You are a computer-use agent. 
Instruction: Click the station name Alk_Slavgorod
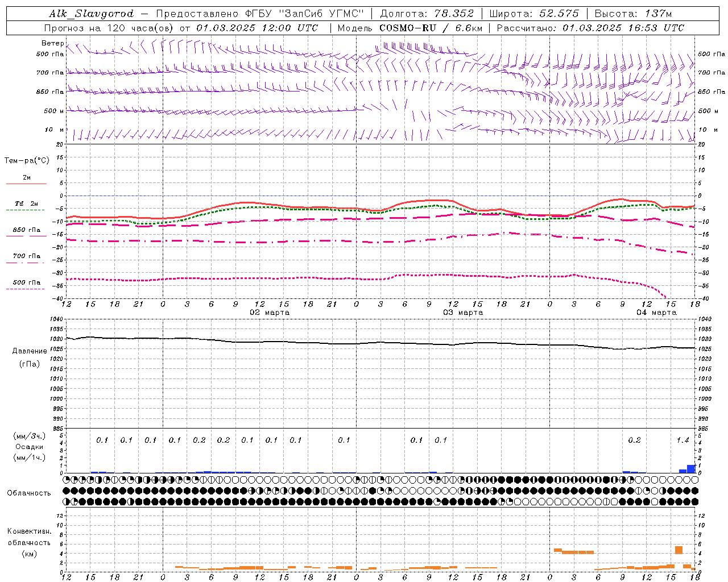coord(92,14)
